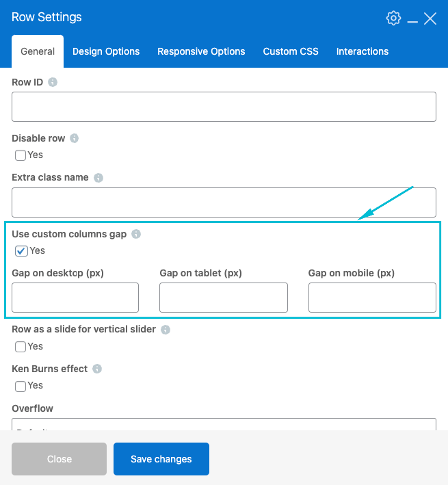Click the info icon beside Disable row
Screen dimensions: 448x485
pos(75,138)
